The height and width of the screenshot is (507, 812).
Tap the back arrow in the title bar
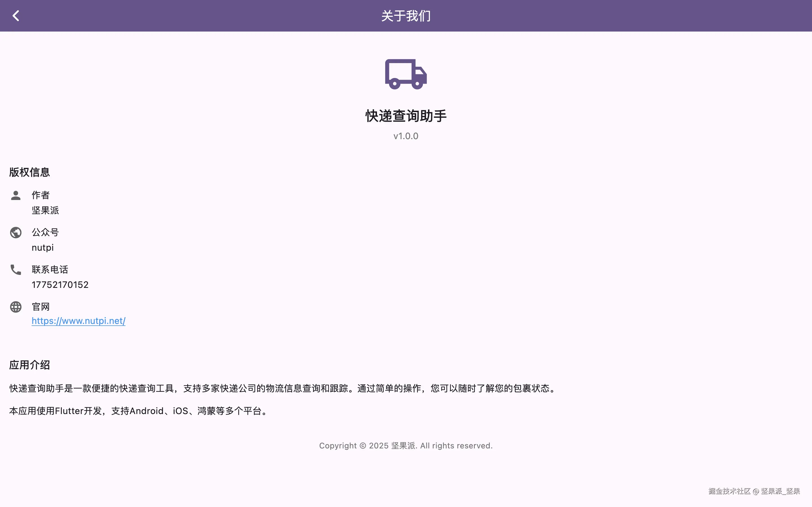[16, 15]
